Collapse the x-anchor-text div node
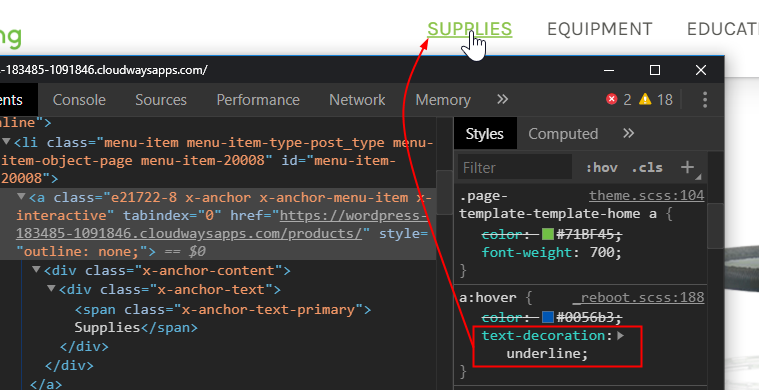This screenshot has width=759, height=390. [x=51, y=289]
